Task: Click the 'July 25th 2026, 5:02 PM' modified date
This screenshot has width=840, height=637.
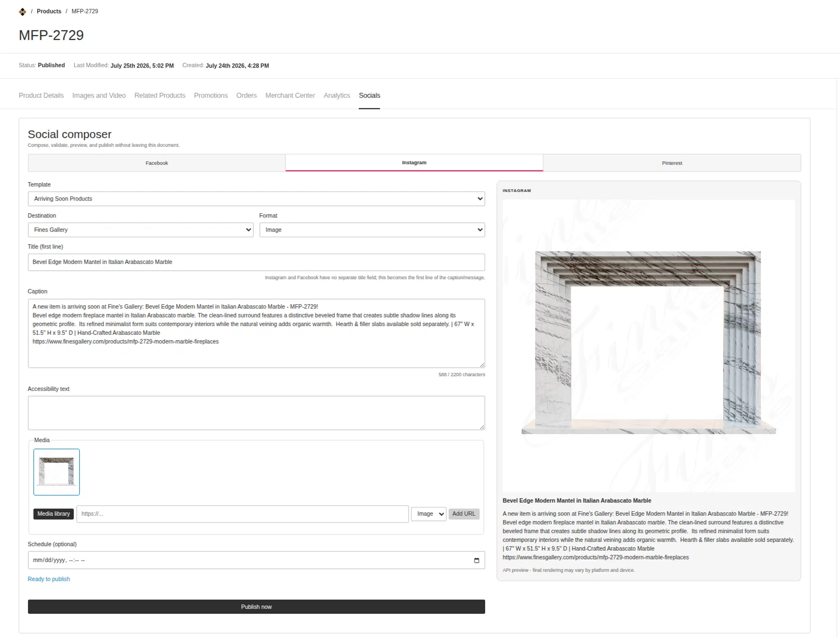Action: (142, 66)
